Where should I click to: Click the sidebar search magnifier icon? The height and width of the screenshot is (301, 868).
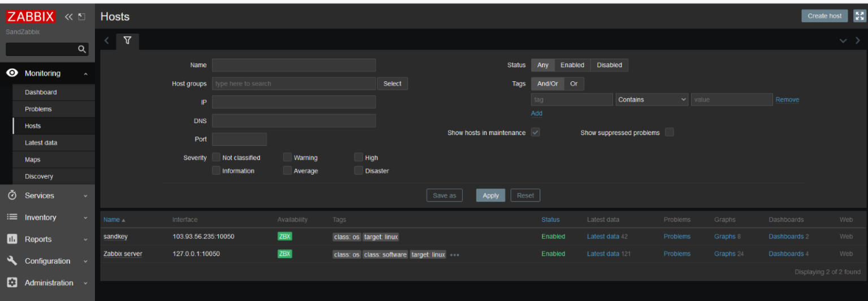click(x=82, y=50)
